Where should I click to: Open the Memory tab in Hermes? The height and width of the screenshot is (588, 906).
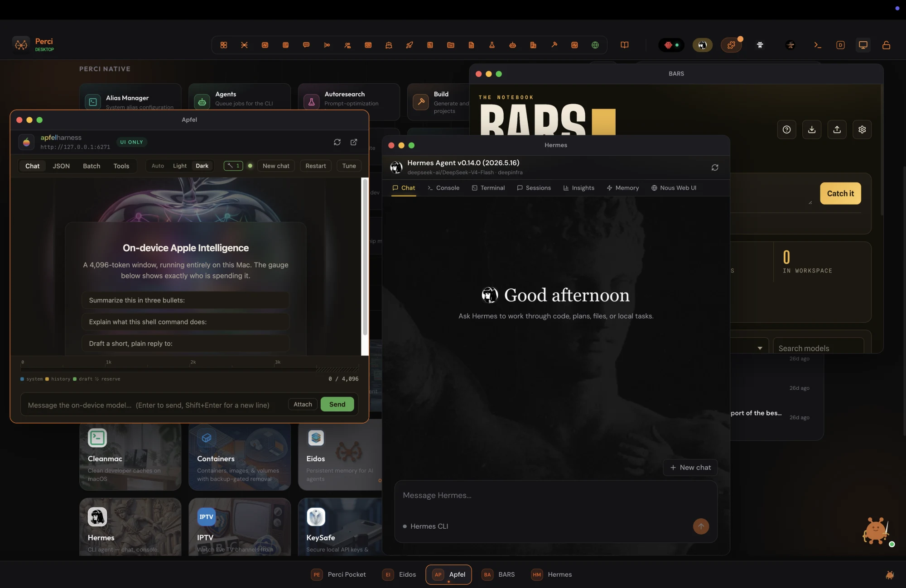(623, 188)
